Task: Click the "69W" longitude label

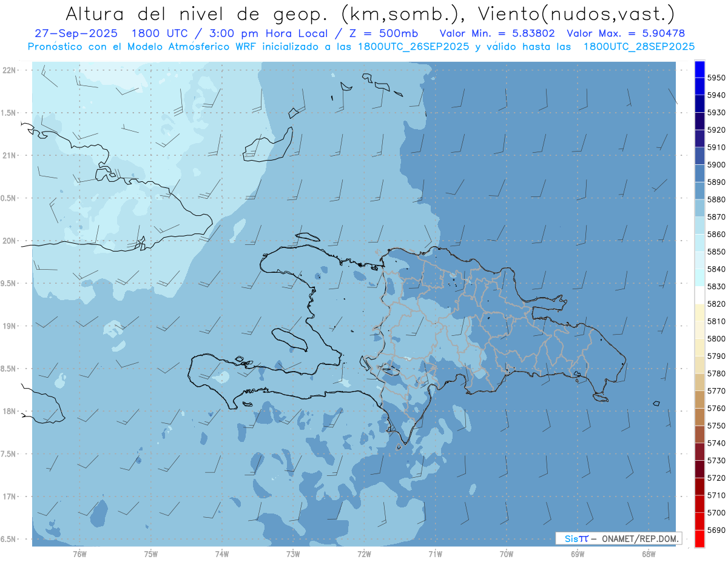Action: click(578, 554)
